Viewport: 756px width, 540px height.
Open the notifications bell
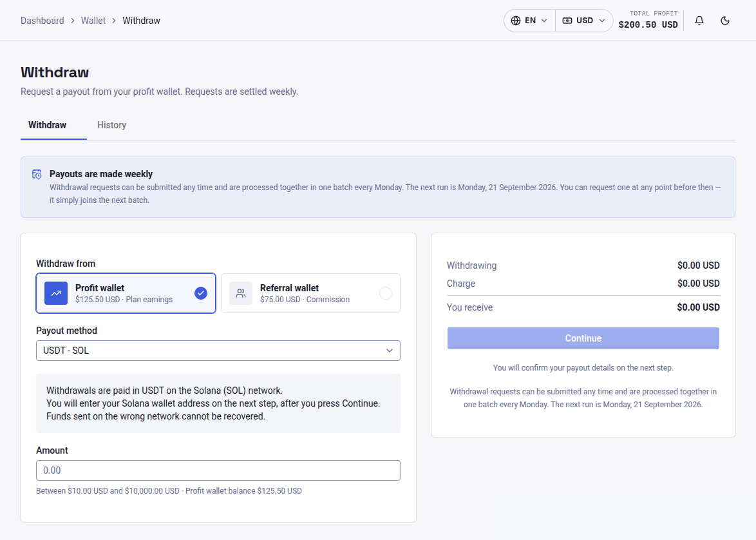[x=699, y=21]
